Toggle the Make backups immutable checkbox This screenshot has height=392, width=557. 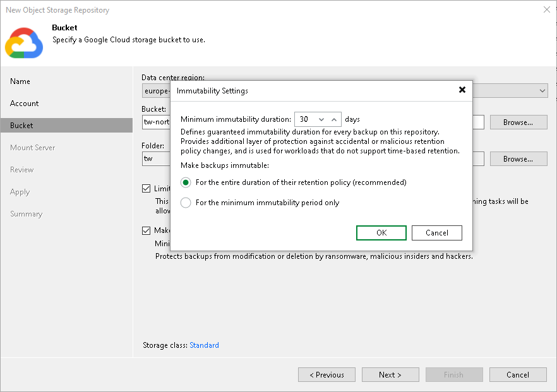click(147, 230)
